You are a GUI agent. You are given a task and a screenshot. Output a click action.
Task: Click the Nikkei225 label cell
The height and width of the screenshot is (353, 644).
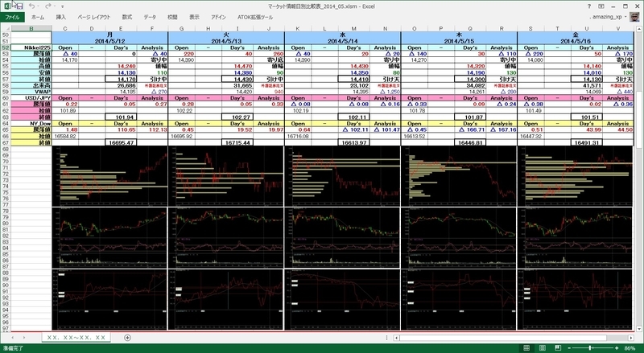(x=31, y=47)
